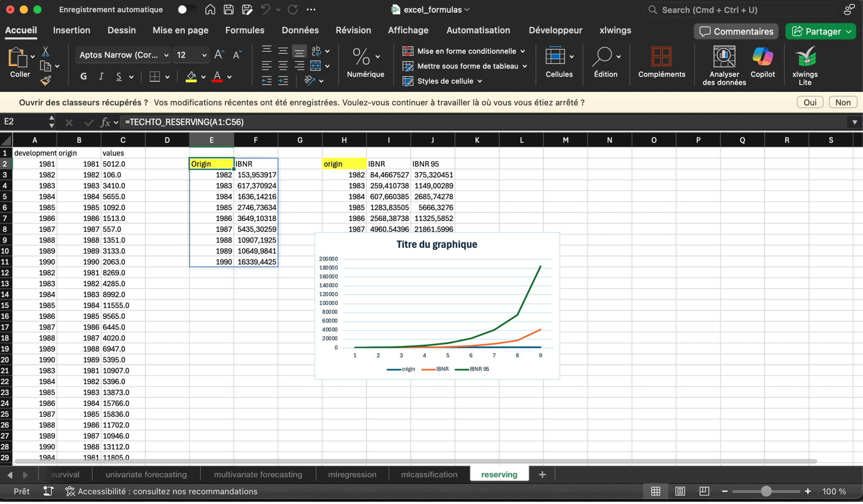Screen dimensions: 863x504
Task: Click the Commentaires button
Action: 736,31
